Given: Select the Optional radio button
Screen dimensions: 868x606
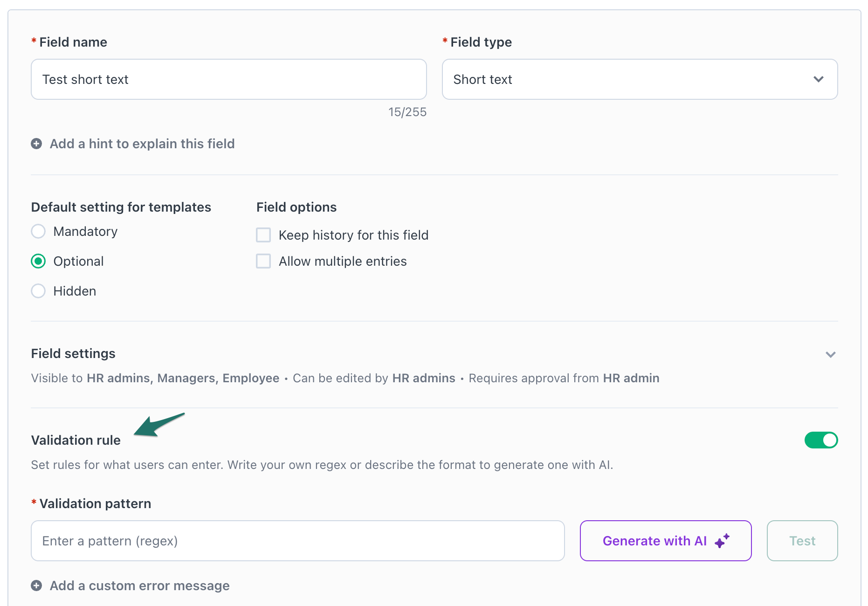Looking at the screenshot, I should pos(38,261).
